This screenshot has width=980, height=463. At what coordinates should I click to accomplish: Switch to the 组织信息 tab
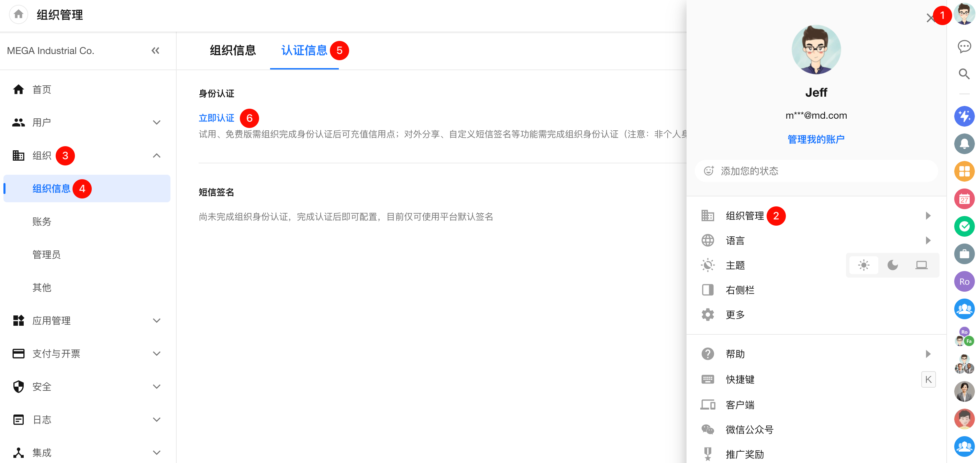[x=233, y=51]
